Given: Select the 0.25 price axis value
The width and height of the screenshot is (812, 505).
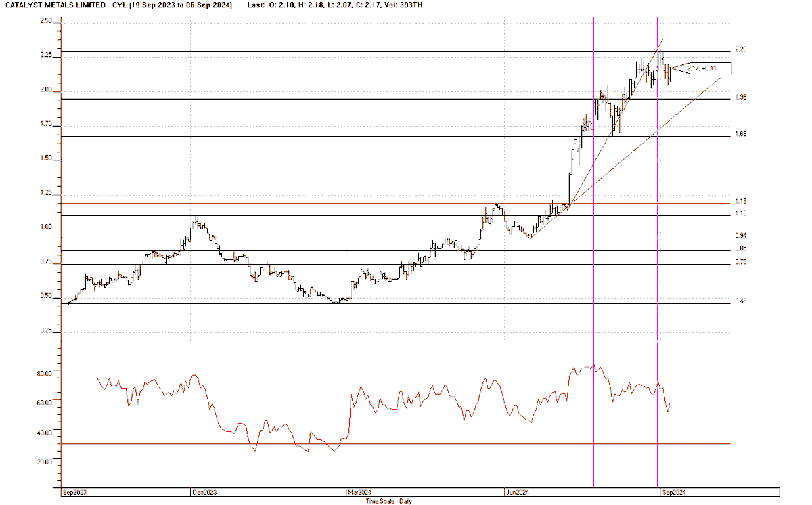Looking at the screenshot, I should click(46, 330).
